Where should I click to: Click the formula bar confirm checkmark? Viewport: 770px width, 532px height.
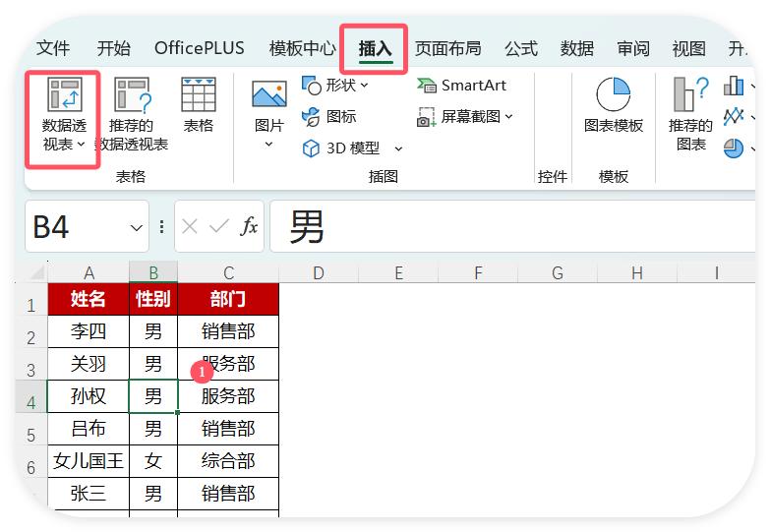click(218, 226)
